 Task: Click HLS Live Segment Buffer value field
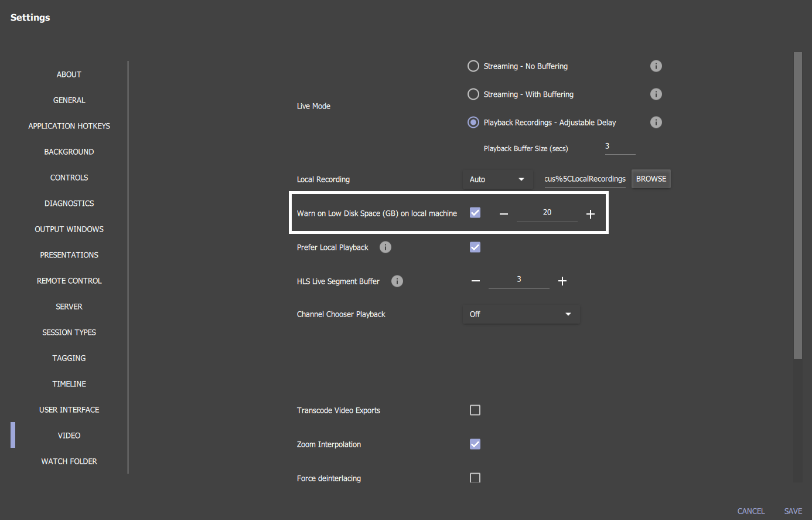[x=519, y=280]
